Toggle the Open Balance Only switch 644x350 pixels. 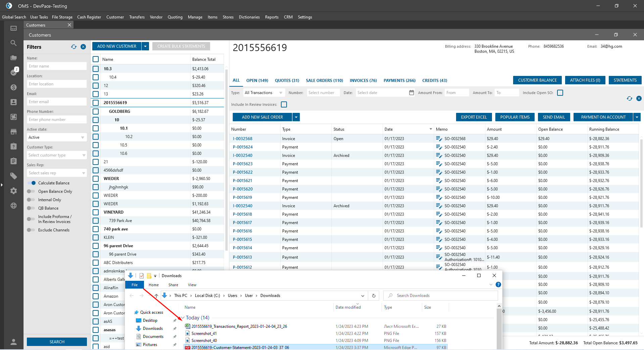click(31, 191)
